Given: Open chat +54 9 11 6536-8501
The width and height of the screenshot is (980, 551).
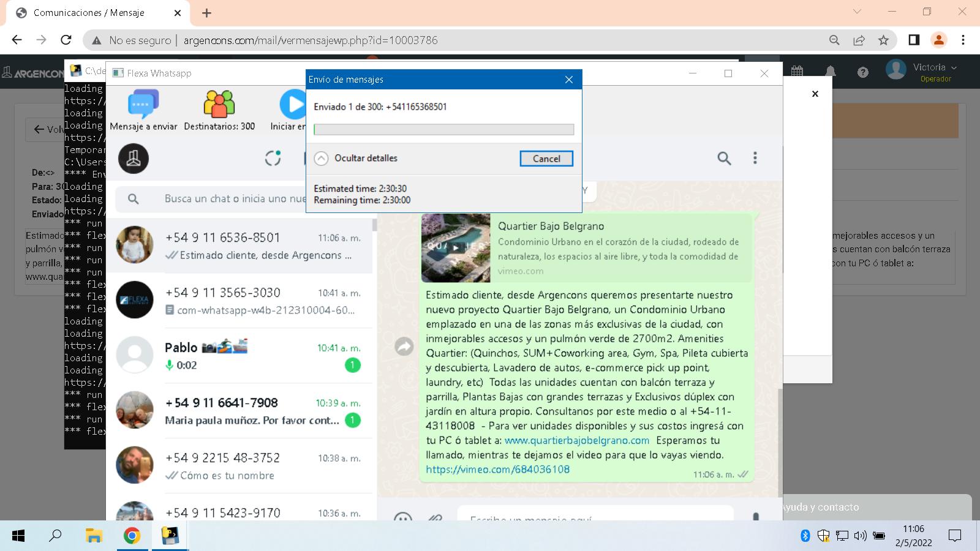Looking at the screenshot, I should (x=239, y=246).
